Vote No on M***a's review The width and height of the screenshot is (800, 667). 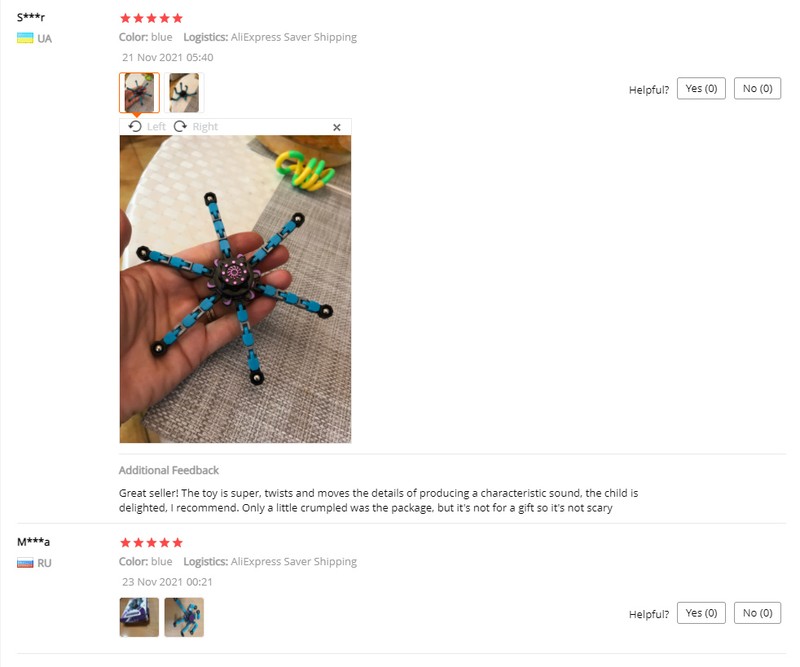tap(757, 613)
